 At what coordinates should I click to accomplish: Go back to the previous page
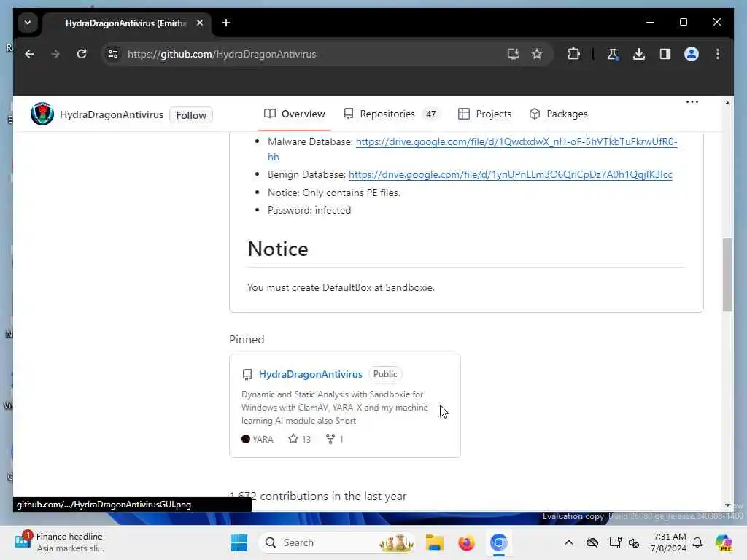pos(29,54)
